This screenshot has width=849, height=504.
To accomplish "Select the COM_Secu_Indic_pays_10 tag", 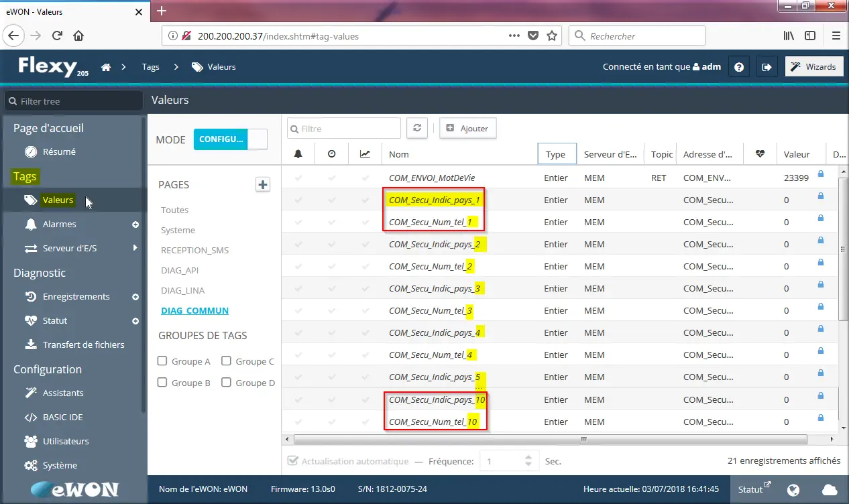I will click(437, 399).
